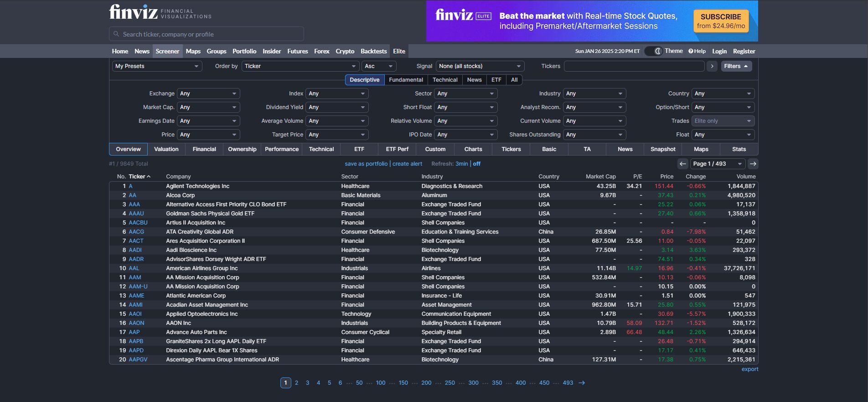Sort by Change column header
This screenshot has height=402, width=868.
[696, 177]
